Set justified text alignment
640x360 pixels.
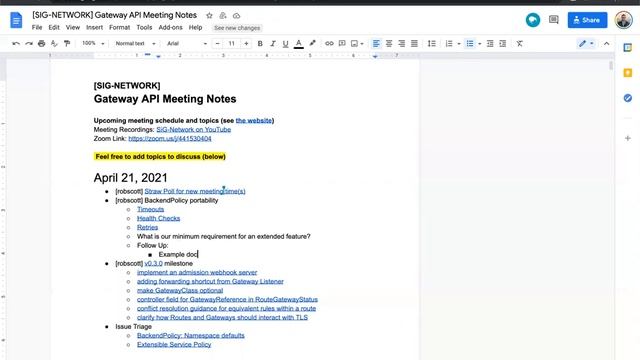(x=414, y=43)
